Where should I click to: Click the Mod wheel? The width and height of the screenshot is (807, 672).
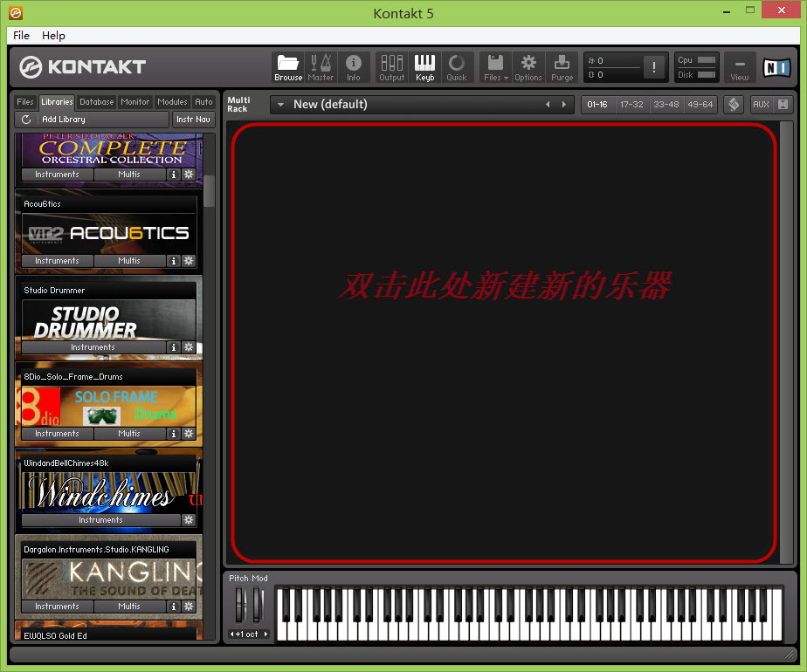(x=258, y=605)
